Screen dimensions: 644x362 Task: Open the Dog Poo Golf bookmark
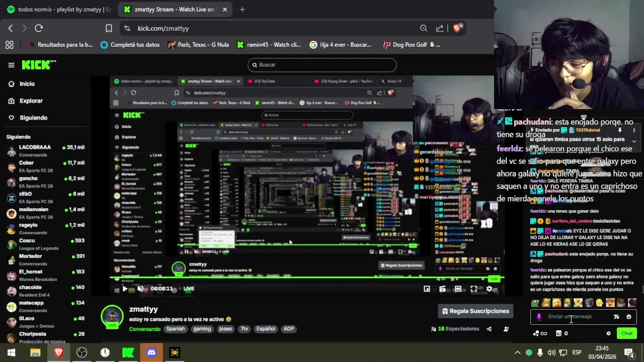click(412, 45)
